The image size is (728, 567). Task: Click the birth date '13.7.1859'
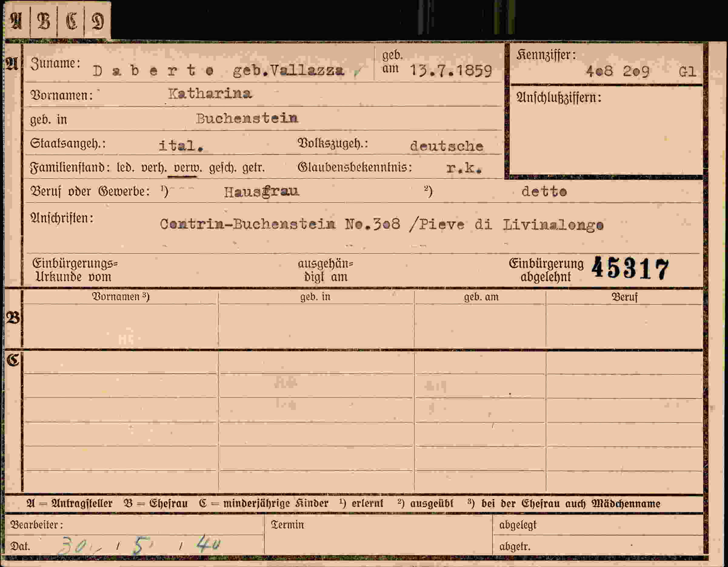pos(451,71)
